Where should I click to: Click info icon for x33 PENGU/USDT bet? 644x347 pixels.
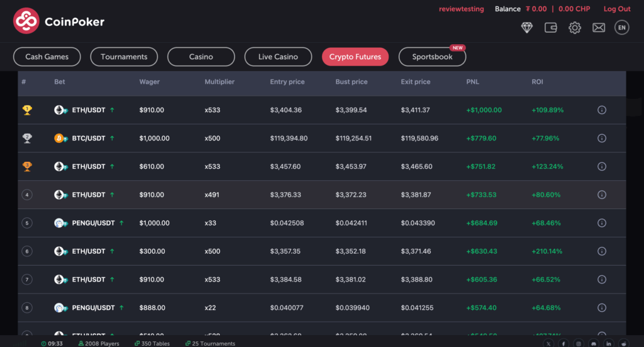pos(601,223)
